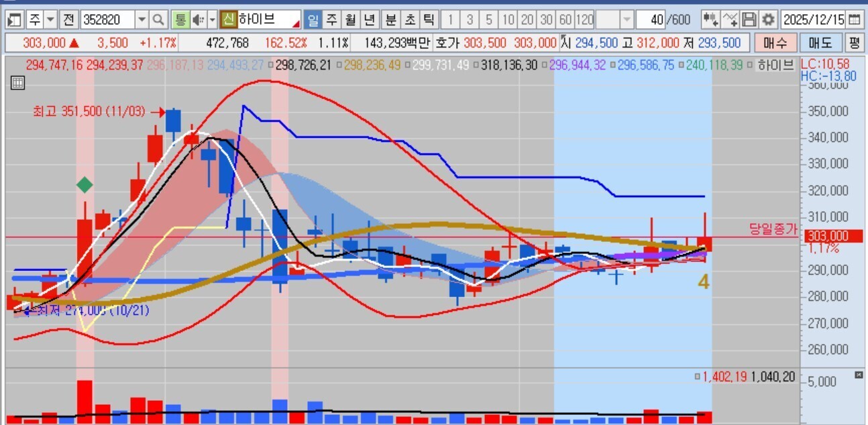The width and height of the screenshot is (868, 425).
Task: Open the stock search magnifier
Action: pyautogui.click(x=158, y=19)
